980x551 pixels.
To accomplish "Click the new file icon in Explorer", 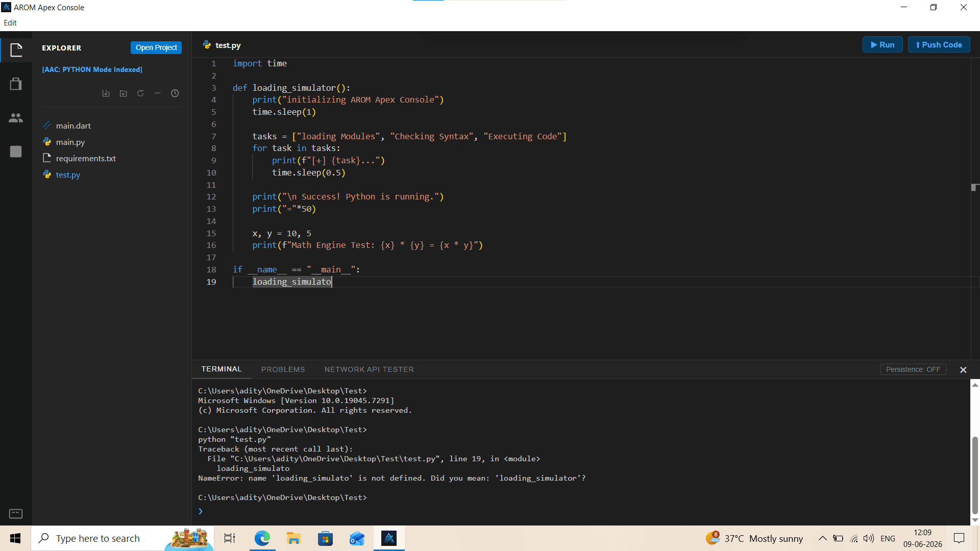I will click(106, 93).
